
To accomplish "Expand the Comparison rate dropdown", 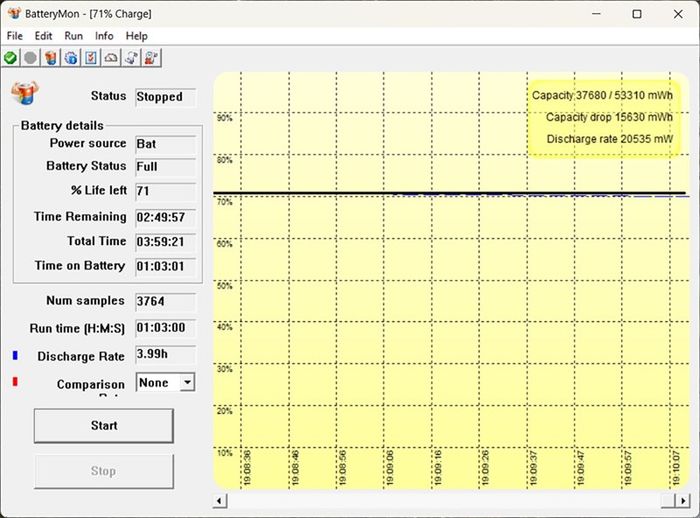I will [x=187, y=382].
